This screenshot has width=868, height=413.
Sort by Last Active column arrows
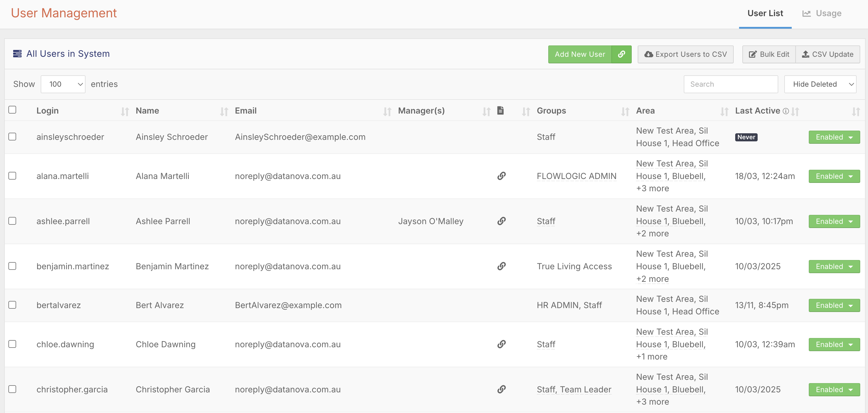click(x=795, y=111)
